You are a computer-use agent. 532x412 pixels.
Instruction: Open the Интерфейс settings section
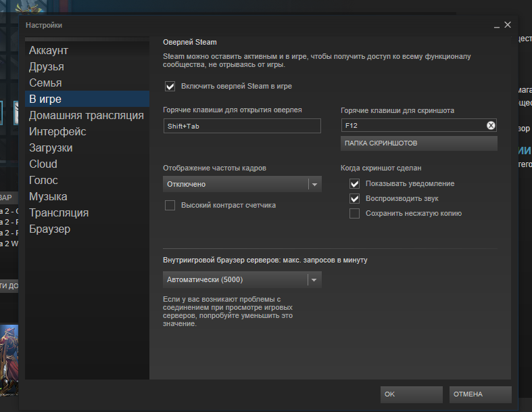87,131
